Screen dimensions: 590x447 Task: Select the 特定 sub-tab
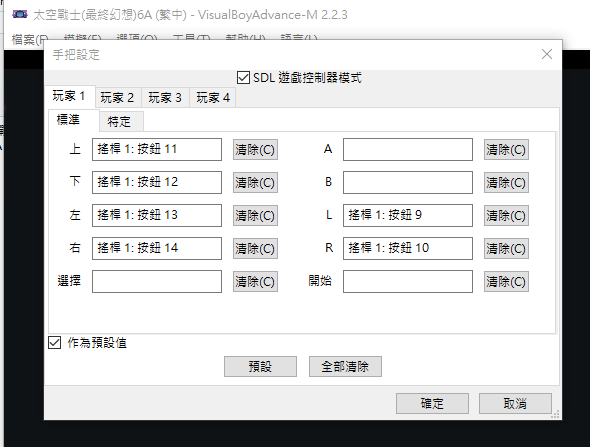point(120,122)
